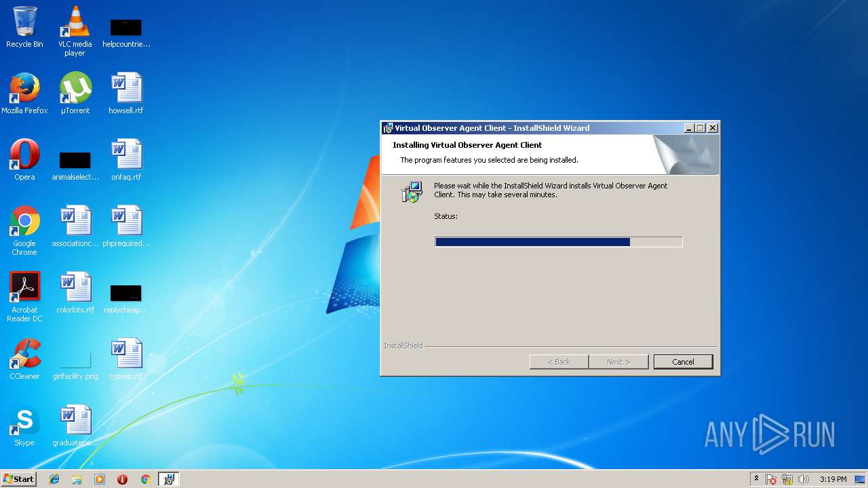Click the Show desktop button
Viewport: 868px width, 488px height.
[860, 479]
